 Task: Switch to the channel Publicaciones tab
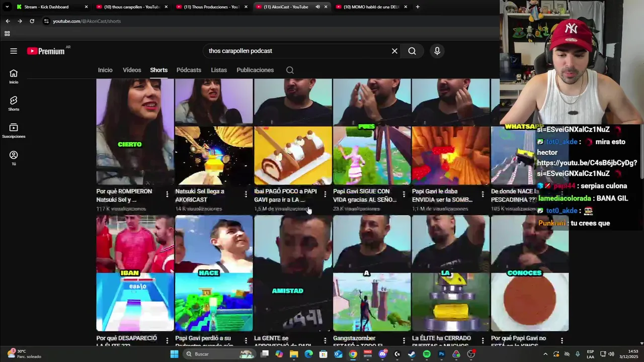pyautogui.click(x=255, y=70)
